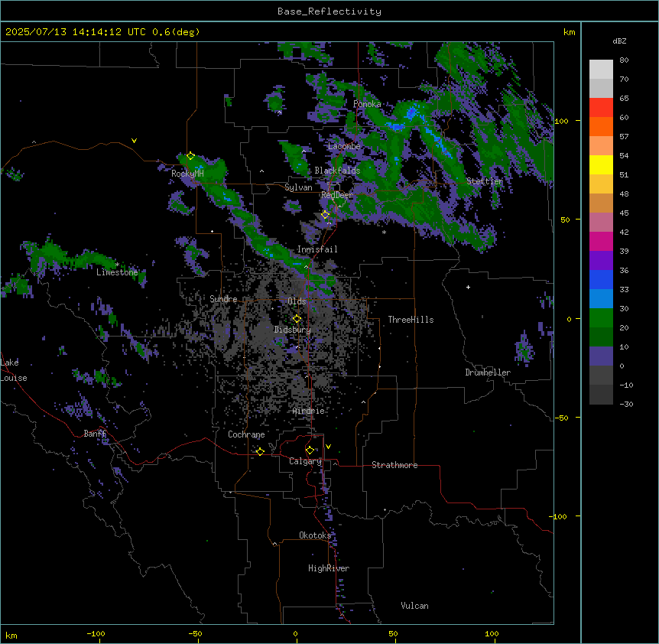Select the light gray 80 dBZ legend swatch
Viewport: 659px width, 644px height.
(601, 70)
